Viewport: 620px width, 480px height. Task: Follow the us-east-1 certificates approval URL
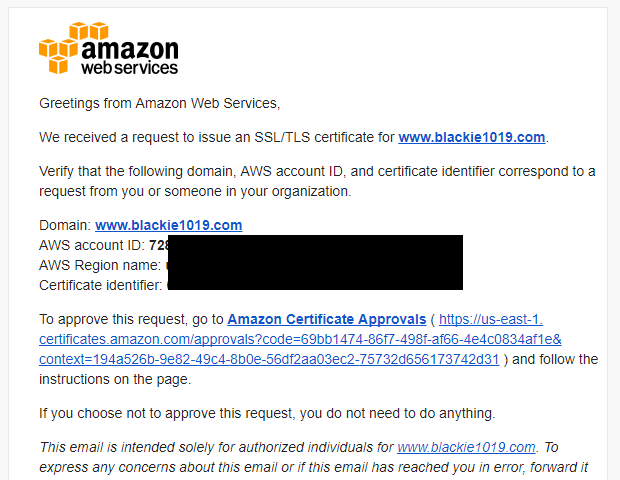click(300, 340)
